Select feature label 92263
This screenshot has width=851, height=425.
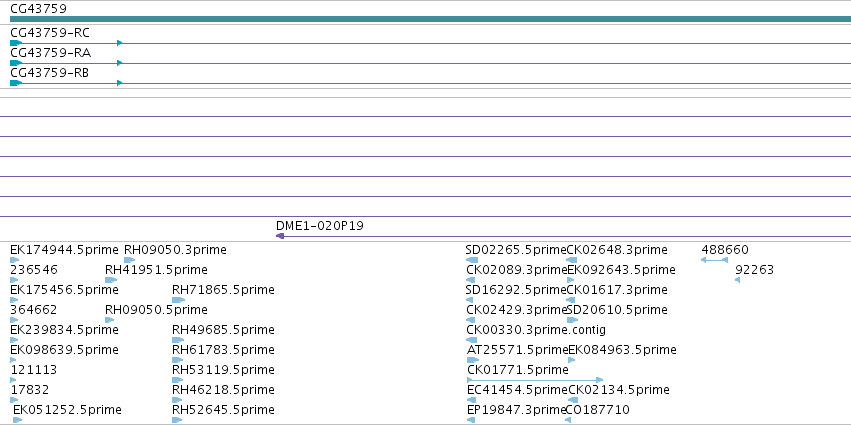pos(754,270)
